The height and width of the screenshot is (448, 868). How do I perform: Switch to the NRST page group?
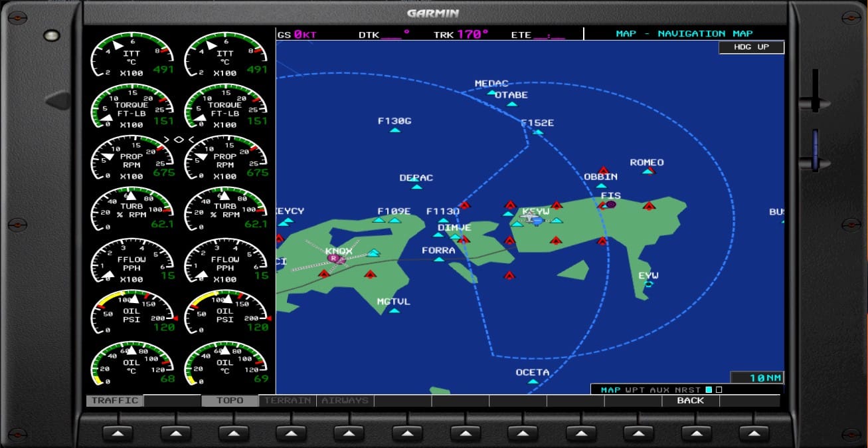687,390
